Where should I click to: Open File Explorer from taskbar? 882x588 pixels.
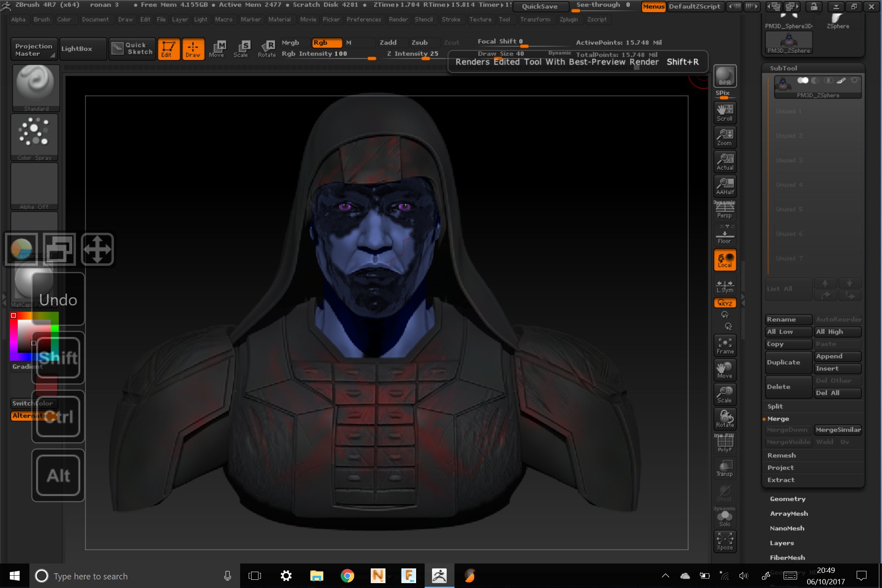click(317, 576)
